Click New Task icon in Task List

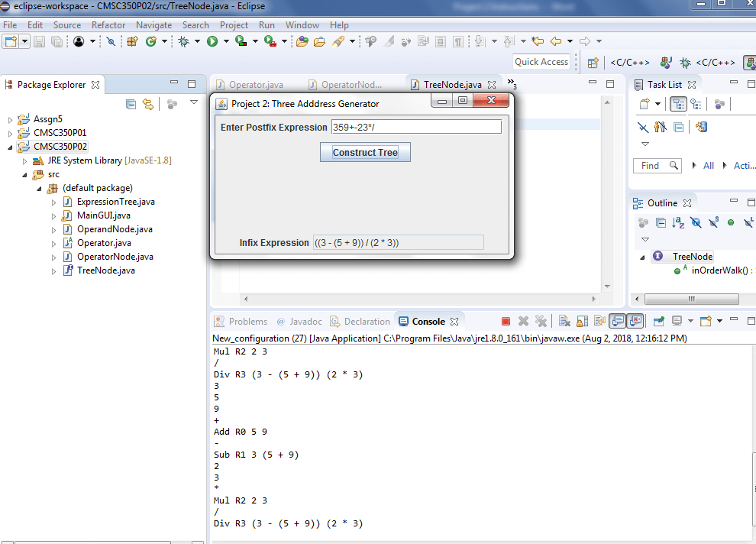tap(645, 104)
